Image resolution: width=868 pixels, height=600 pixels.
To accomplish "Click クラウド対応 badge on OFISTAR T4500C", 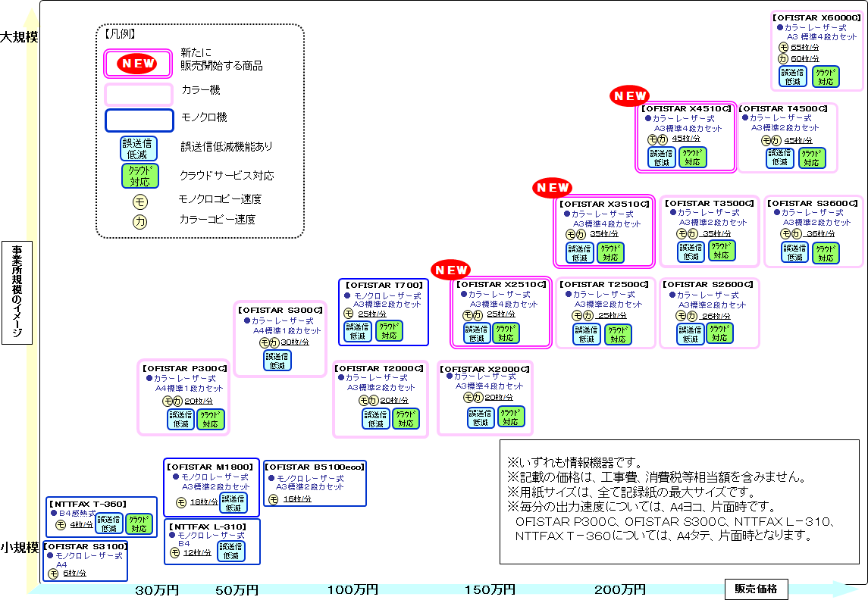I will pos(812,158).
